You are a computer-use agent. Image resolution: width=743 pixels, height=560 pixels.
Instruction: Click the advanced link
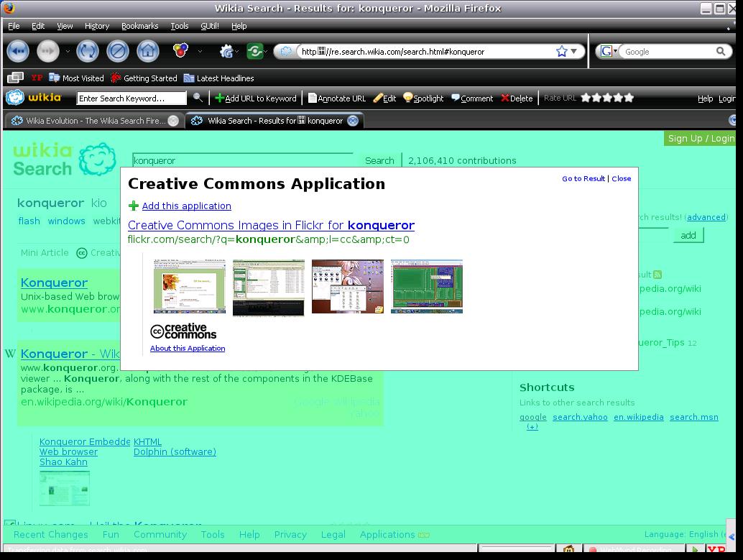pos(706,217)
